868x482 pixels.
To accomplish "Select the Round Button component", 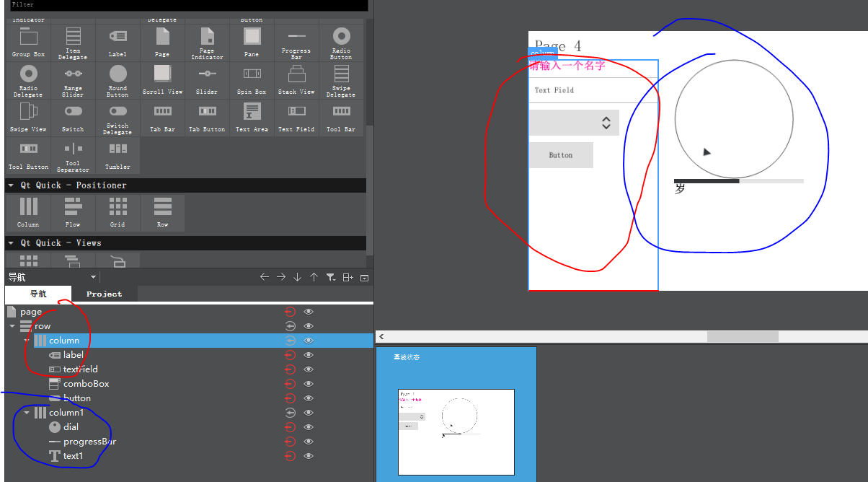I will coord(118,80).
